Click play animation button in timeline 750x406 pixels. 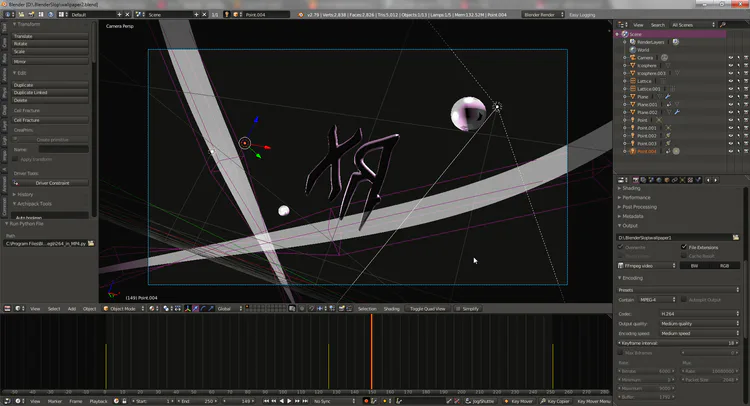coord(289,401)
